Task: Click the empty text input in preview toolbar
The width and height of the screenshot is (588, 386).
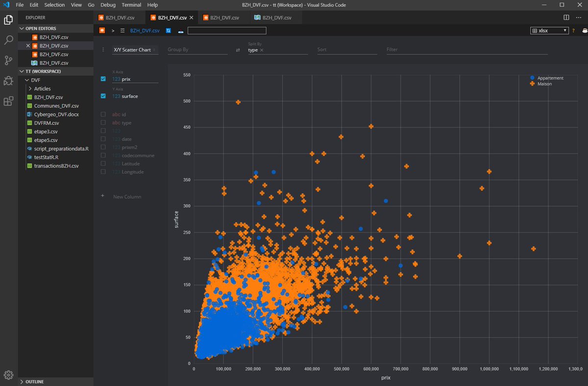Action: point(227,30)
